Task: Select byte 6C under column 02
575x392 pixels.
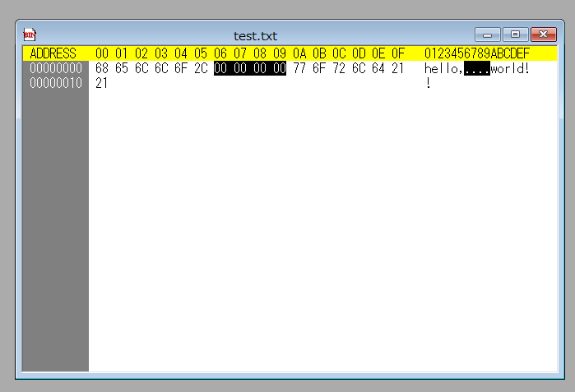Action: [141, 68]
